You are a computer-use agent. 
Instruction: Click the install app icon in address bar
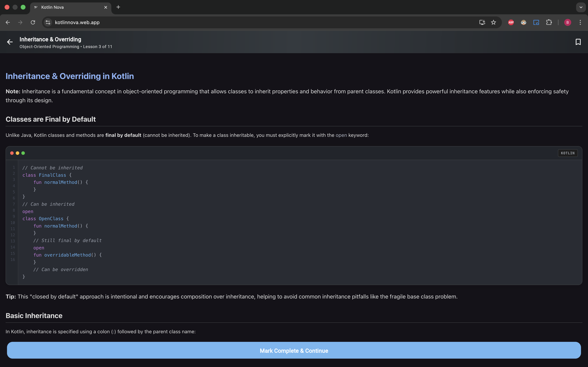point(482,22)
